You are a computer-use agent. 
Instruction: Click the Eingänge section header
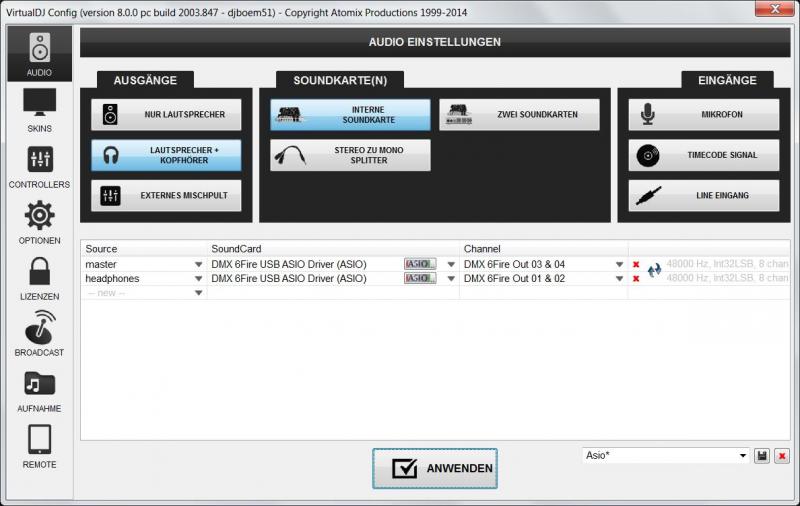point(728,80)
